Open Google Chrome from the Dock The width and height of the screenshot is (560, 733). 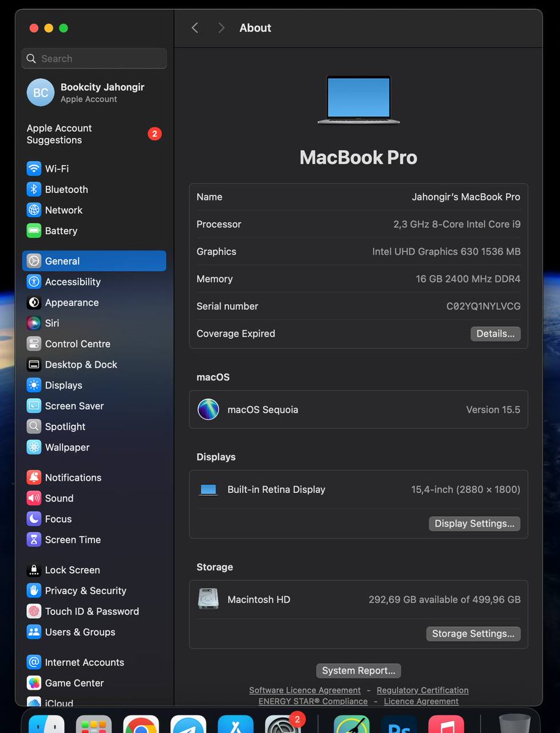click(141, 725)
